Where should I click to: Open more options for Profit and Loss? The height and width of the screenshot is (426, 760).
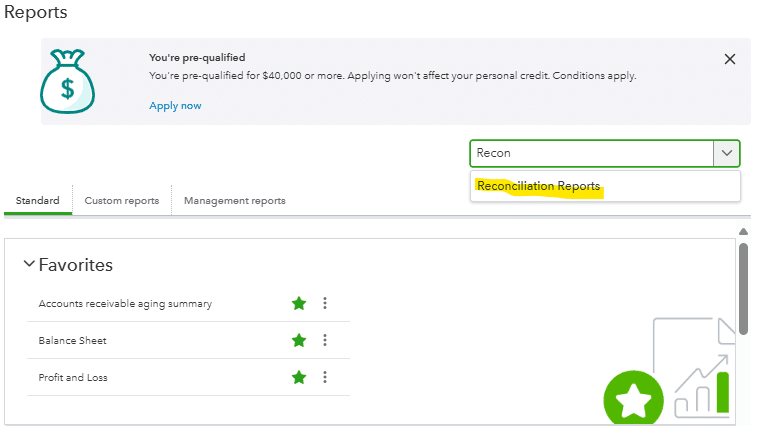point(325,377)
